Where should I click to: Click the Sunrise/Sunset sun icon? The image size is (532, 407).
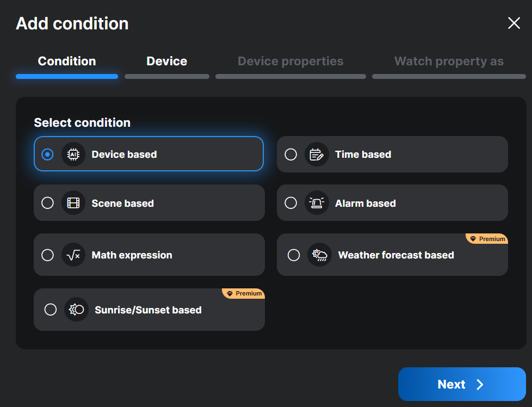[76, 310]
